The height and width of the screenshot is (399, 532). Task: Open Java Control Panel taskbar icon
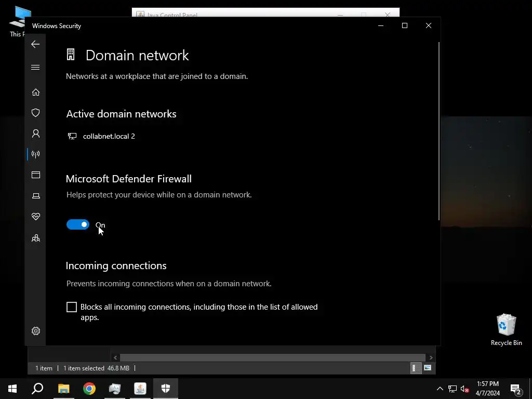tap(140, 389)
